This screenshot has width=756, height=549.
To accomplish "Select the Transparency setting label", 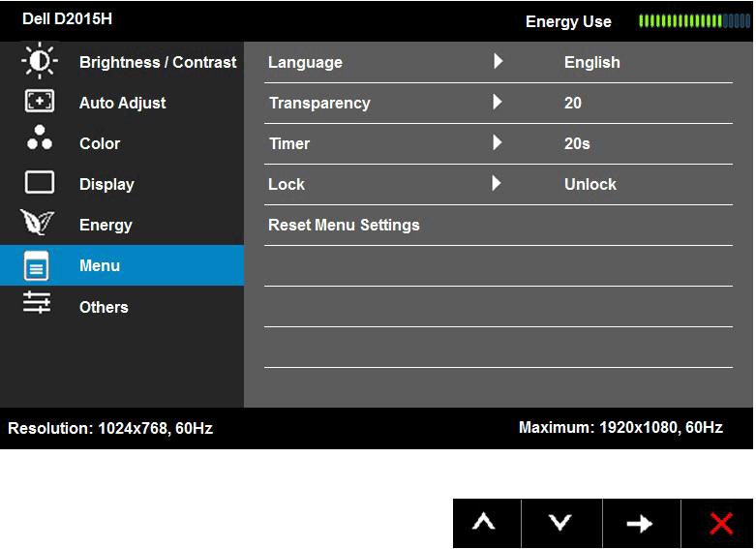I will click(319, 104).
